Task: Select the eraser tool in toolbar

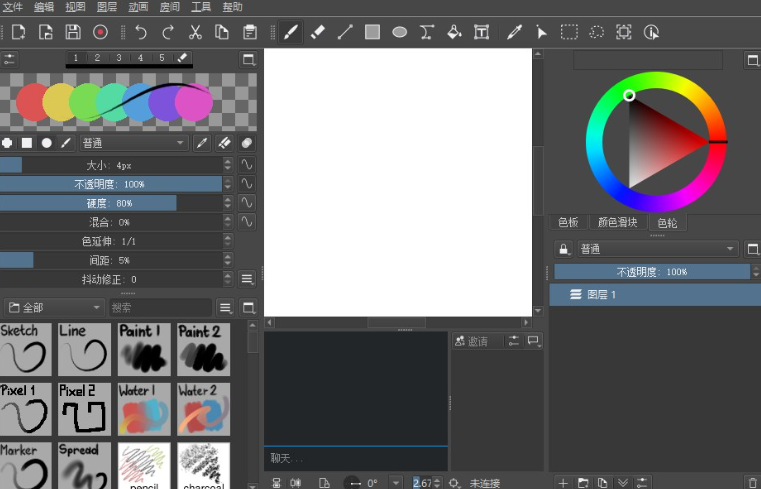Action: point(317,33)
